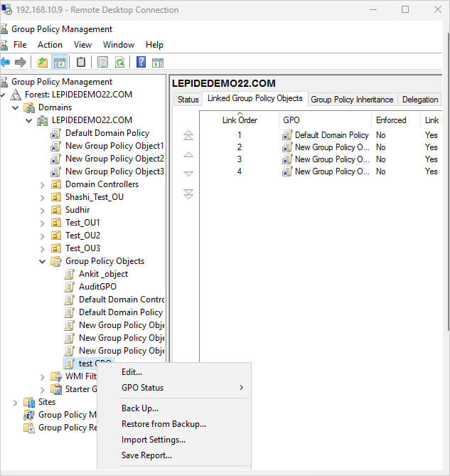Click Default Domain Policy link icon in tree
The image size is (450, 476).
(x=55, y=133)
